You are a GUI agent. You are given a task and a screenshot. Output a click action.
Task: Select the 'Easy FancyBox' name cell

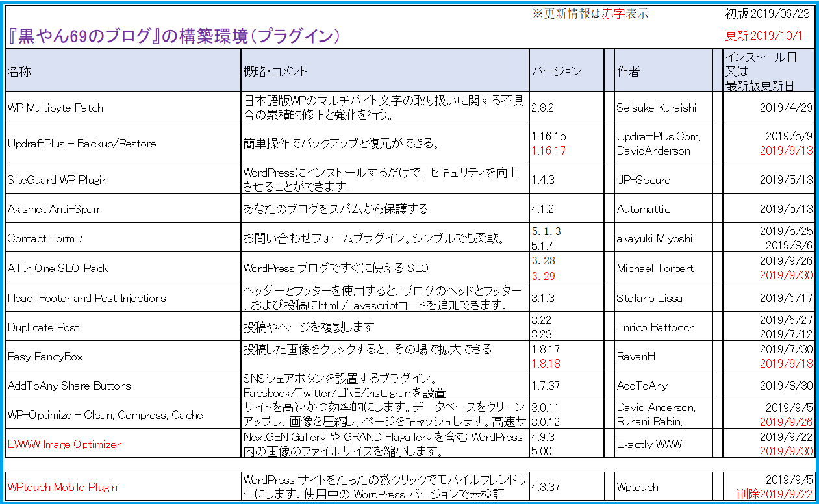click(x=123, y=357)
